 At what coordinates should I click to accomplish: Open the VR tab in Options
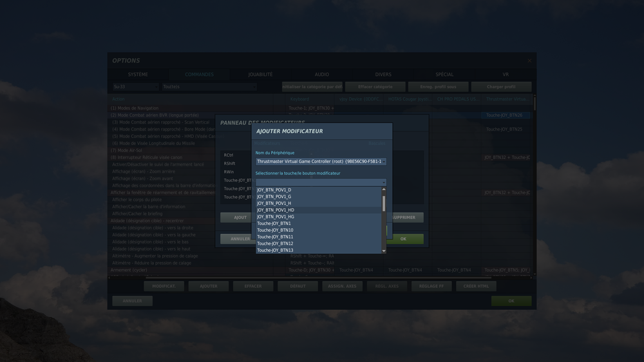point(506,74)
